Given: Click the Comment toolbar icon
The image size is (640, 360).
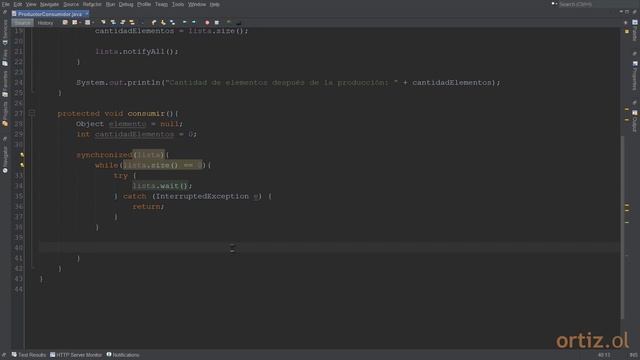Looking at the screenshot, I should coord(229,22).
